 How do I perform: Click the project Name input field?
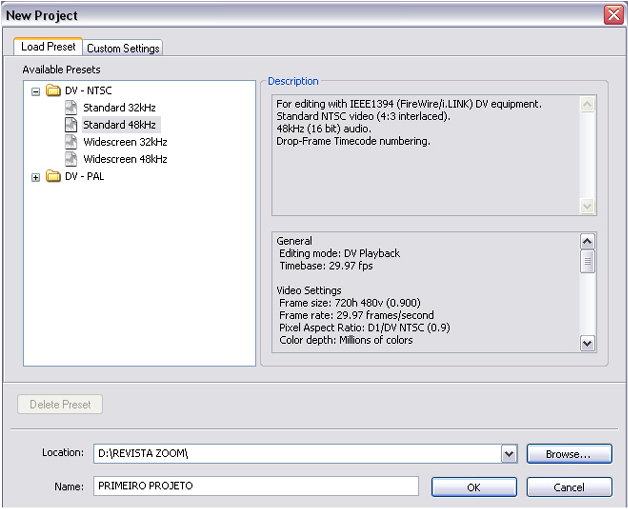[x=255, y=486]
